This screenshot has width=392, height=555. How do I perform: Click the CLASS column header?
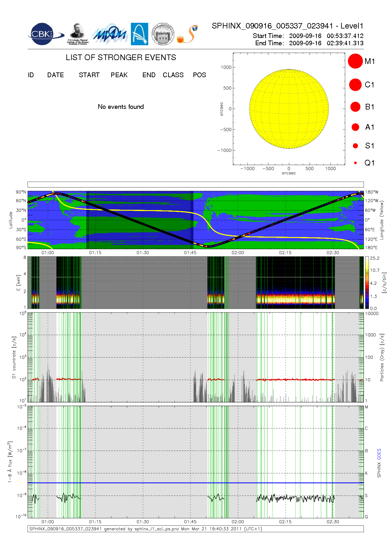tap(173, 75)
